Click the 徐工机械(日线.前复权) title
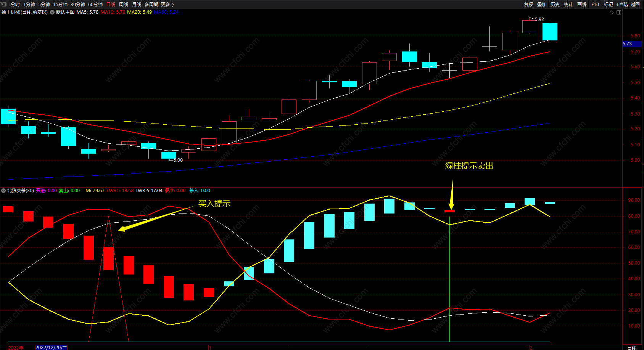This screenshot has width=644, height=350. 25,12
